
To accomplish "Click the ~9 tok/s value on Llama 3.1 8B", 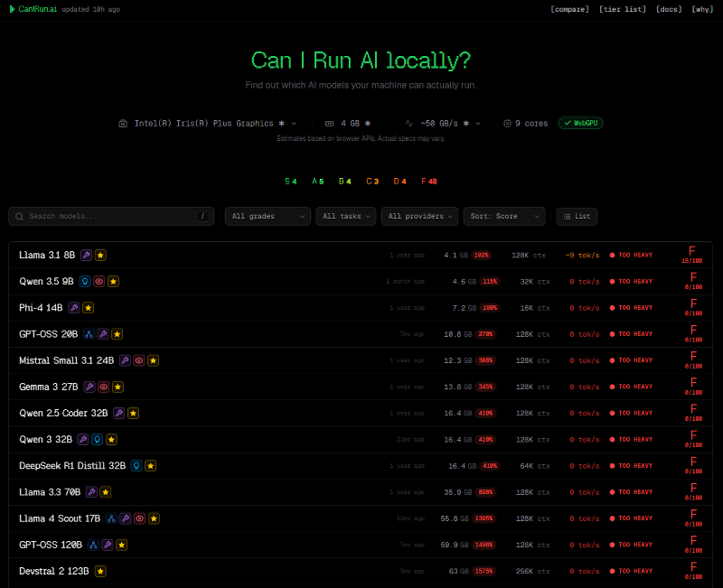I will tap(582, 256).
